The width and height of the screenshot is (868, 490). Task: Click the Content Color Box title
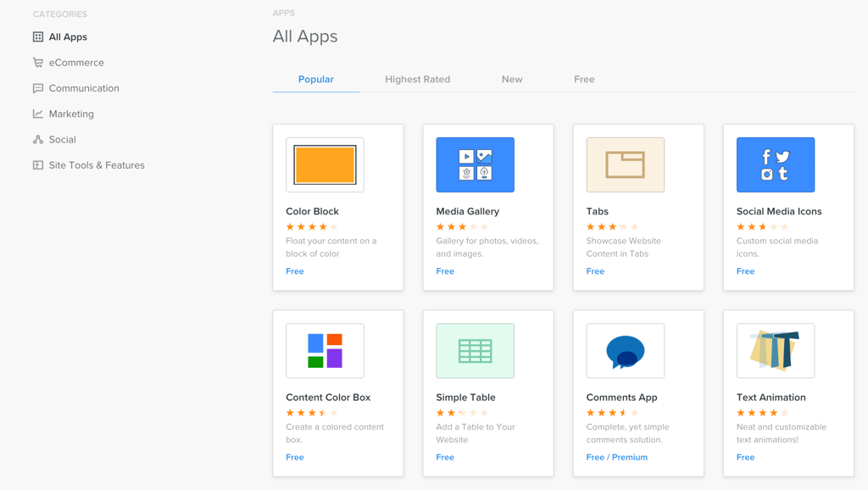pyautogui.click(x=328, y=398)
